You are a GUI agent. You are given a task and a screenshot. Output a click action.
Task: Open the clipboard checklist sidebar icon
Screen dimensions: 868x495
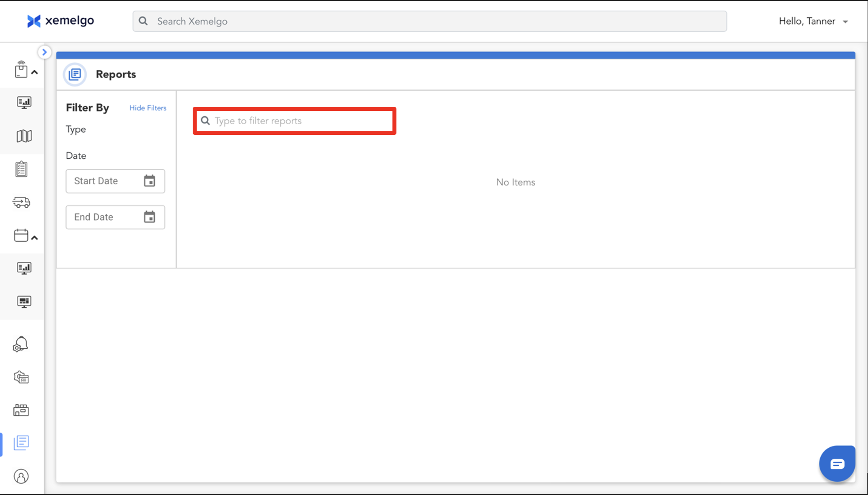tap(21, 169)
